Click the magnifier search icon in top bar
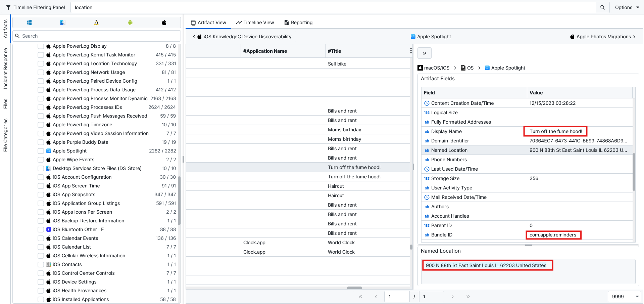Viewport: 644px width, 304px height. tap(602, 7)
